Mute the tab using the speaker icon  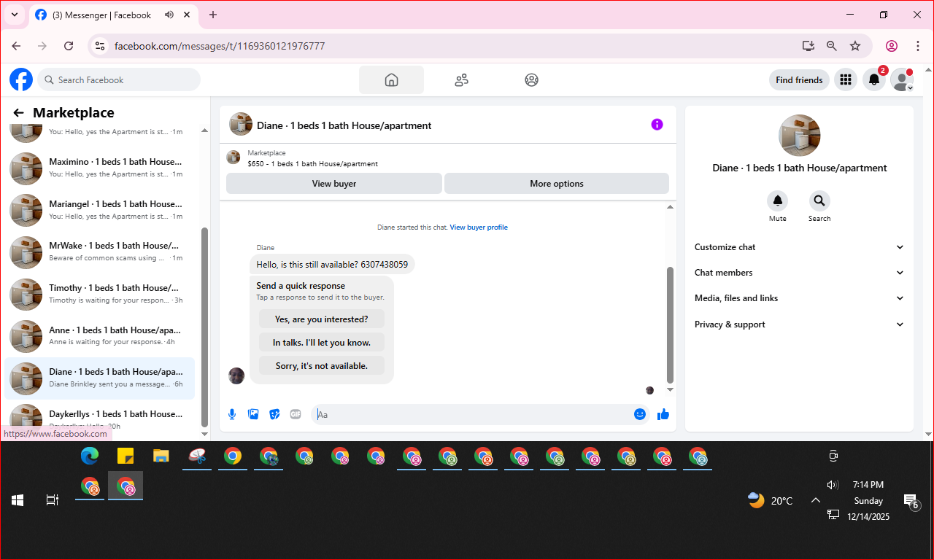point(169,15)
